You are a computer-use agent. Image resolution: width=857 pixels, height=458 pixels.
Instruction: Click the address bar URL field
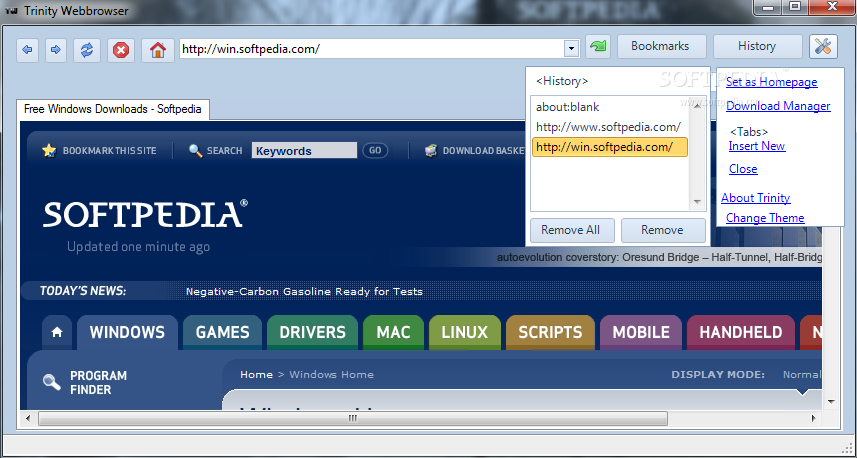coord(372,49)
